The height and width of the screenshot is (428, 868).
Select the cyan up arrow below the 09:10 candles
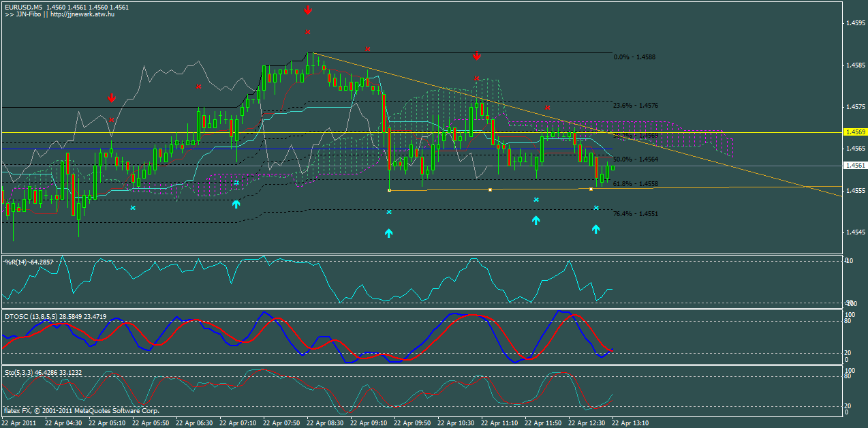388,233
